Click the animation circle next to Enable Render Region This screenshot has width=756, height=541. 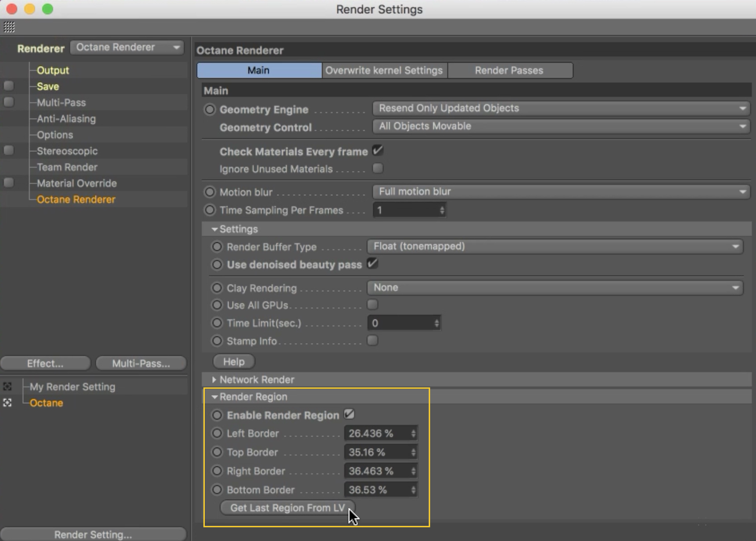click(x=217, y=415)
